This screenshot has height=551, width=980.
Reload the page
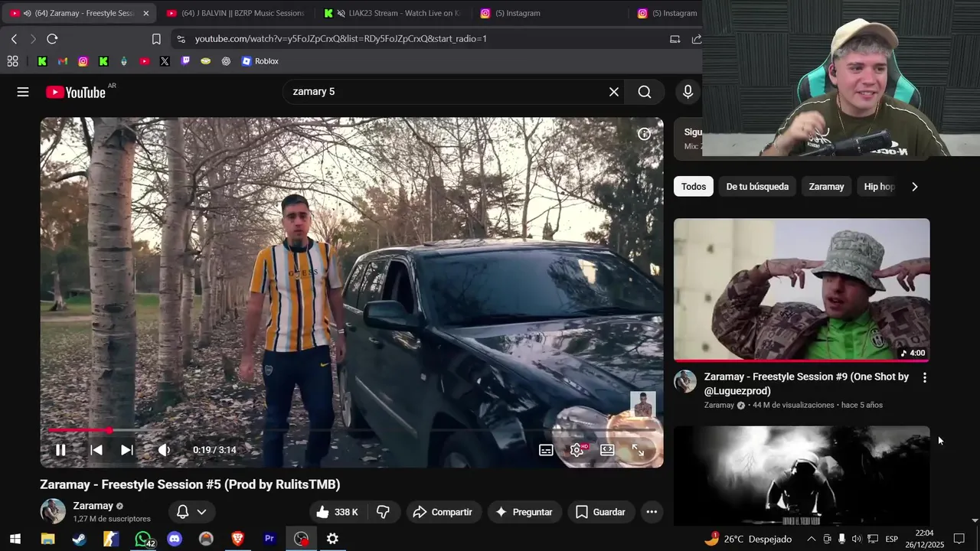tap(52, 39)
